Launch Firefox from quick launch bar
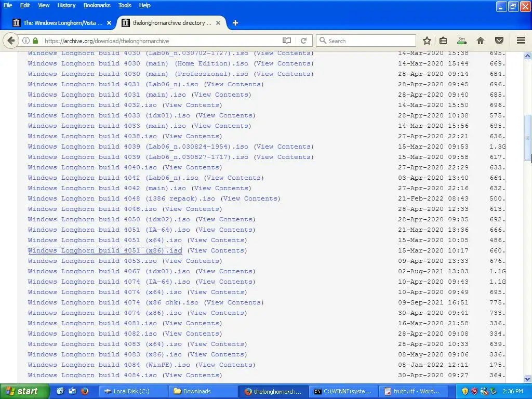 85,391
